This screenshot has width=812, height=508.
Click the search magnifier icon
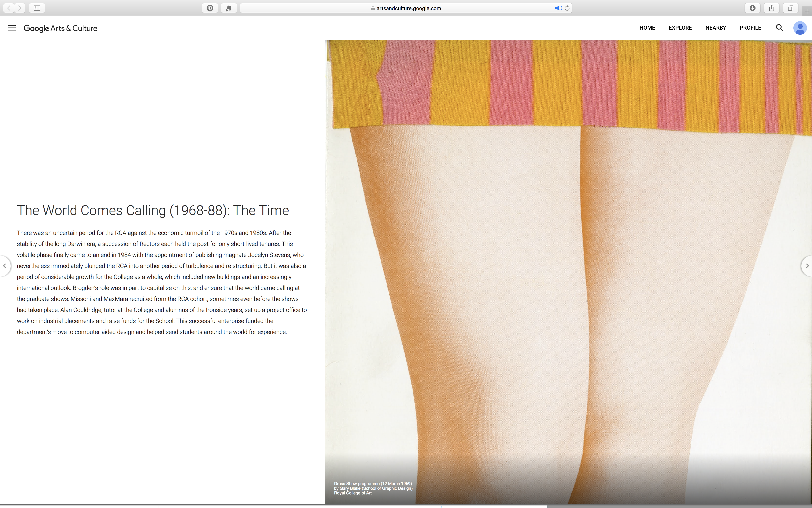(x=779, y=28)
